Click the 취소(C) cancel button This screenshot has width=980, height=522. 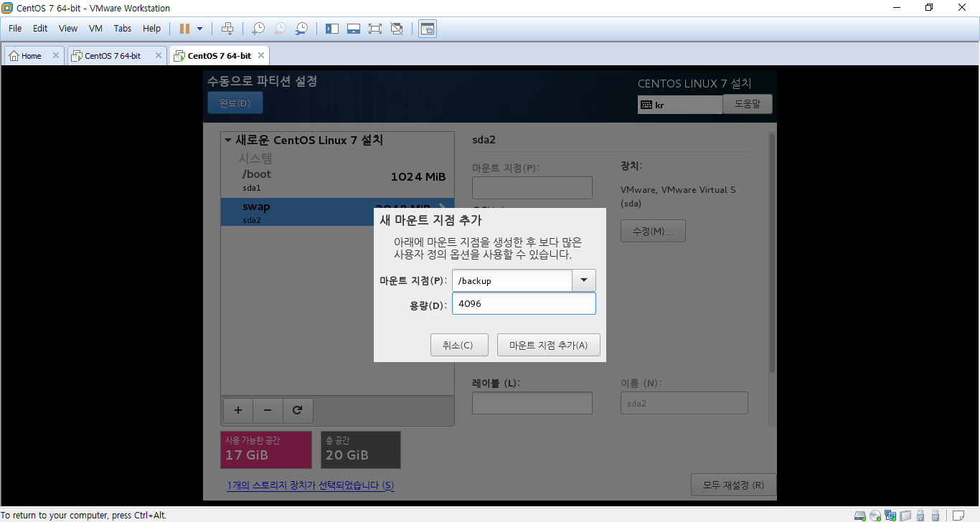tap(459, 345)
